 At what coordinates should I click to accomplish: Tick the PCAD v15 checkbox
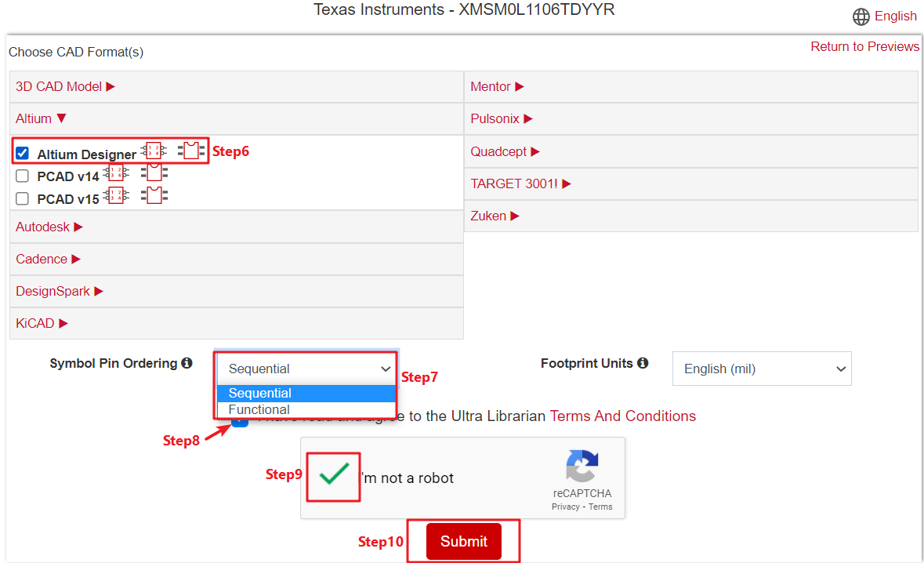click(23, 199)
